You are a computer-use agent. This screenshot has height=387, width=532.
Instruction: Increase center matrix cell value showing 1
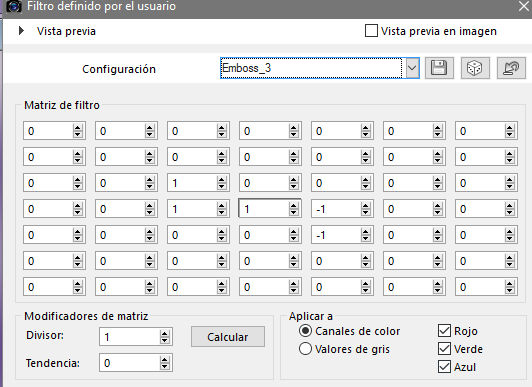click(x=293, y=206)
